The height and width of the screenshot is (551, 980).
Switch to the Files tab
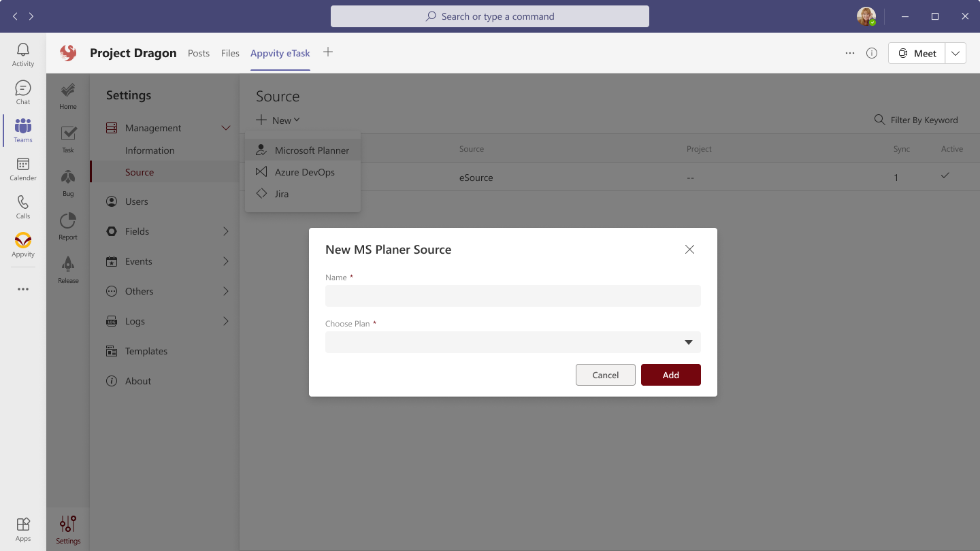tap(230, 53)
